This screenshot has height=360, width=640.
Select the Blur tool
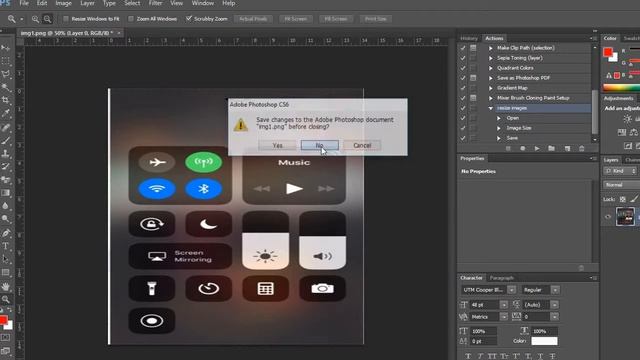click(x=5, y=206)
